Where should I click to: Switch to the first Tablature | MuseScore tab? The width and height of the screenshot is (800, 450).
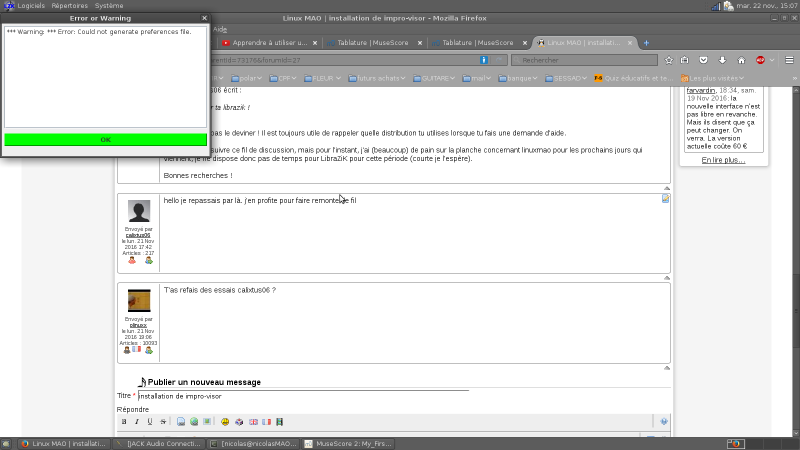point(372,43)
